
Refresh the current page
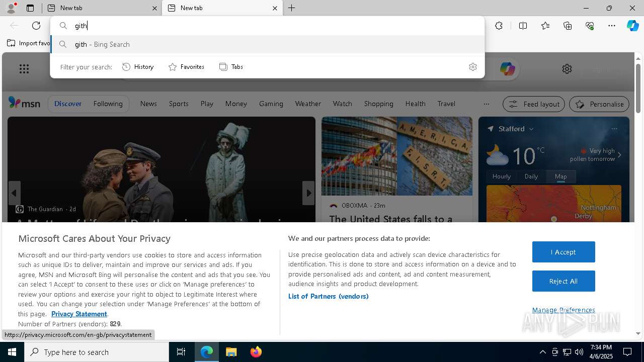(x=36, y=26)
